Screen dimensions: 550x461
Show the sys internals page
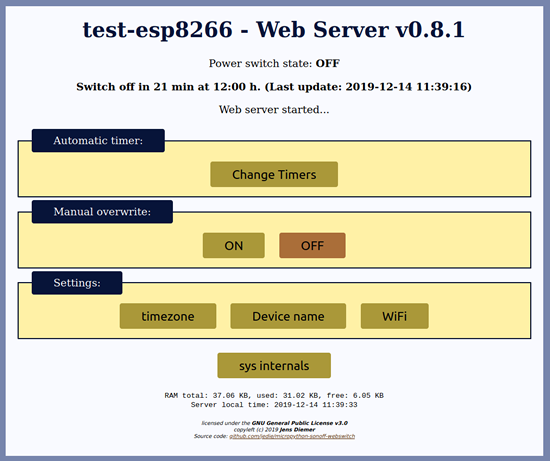coord(274,366)
